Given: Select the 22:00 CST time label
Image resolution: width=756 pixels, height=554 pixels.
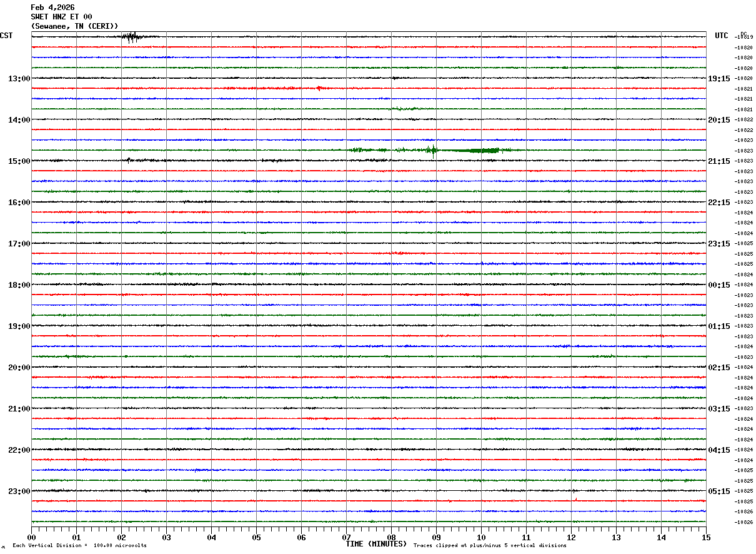Looking at the screenshot, I should (19, 450).
